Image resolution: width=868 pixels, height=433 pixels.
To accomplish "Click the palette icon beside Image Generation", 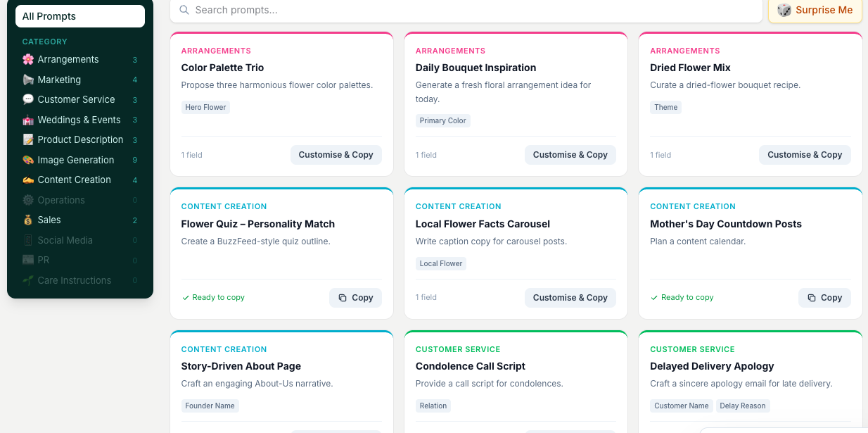I will pyautogui.click(x=28, y=160).
